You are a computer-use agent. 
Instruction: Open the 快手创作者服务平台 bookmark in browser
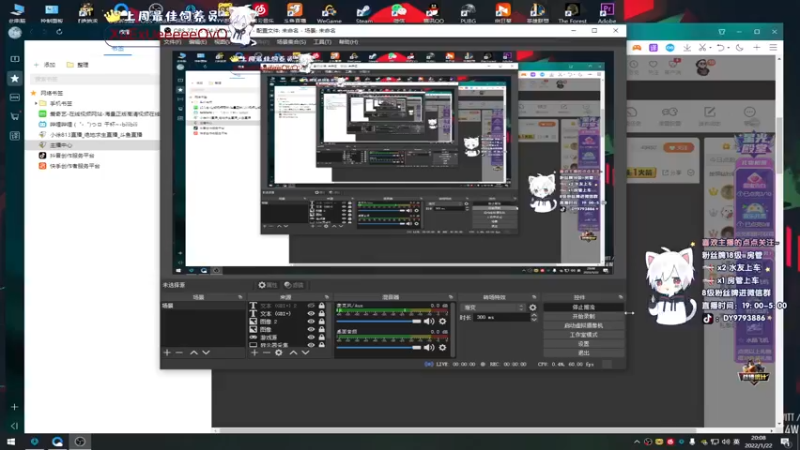point(69,166)
